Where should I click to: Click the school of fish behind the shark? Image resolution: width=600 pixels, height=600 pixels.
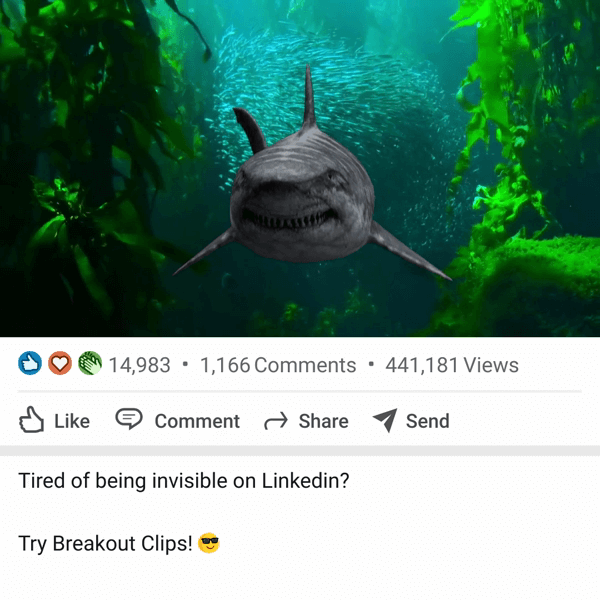pyautogui.click(x=337, y=88)
